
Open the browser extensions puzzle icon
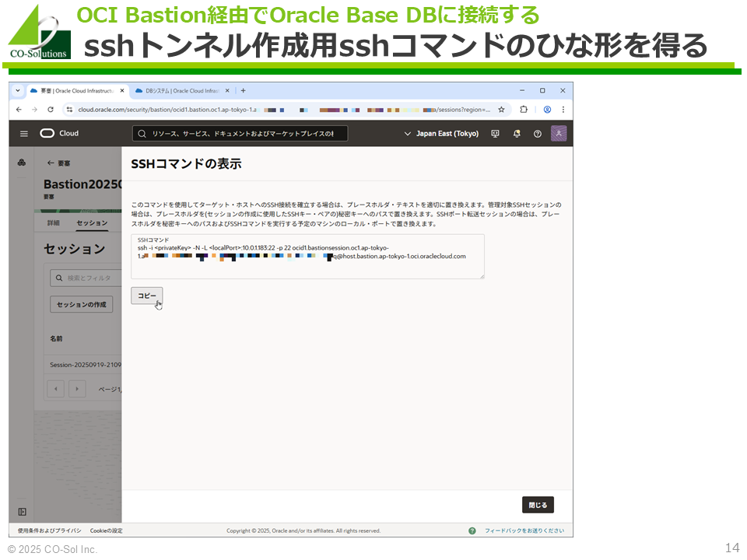(524, 110)
